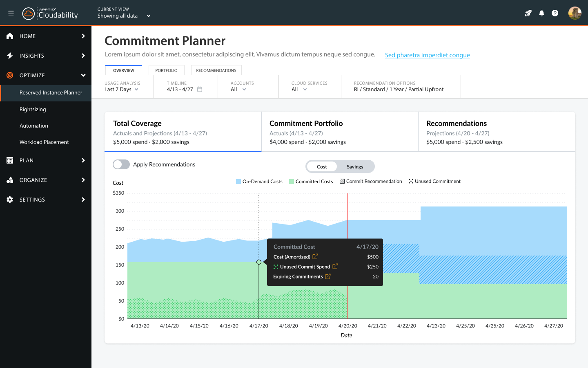
Task: Open the help question mark icon
Action: pyautogui.click(x=555, y=13)
